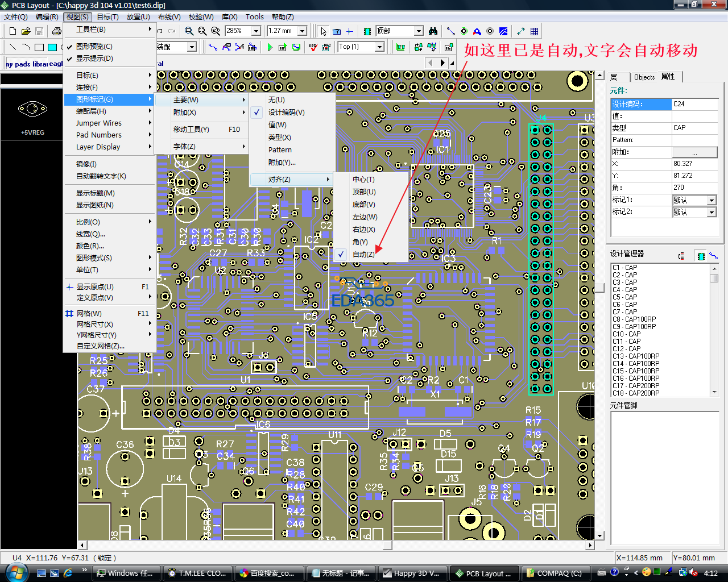
Task: Click the zoom in magnifier icon
Action: (189, 31)
